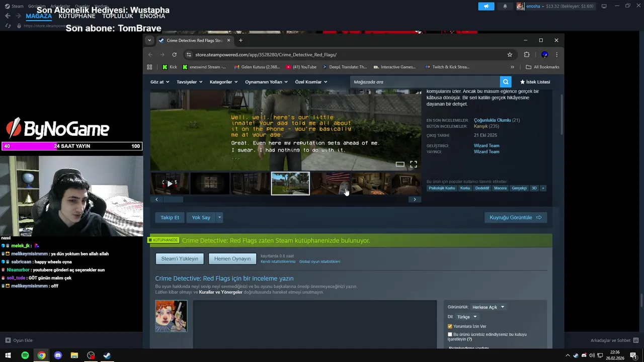644x362 pixels.
Task: Open File Explorer from taskbar
Action: coord(74,355)
